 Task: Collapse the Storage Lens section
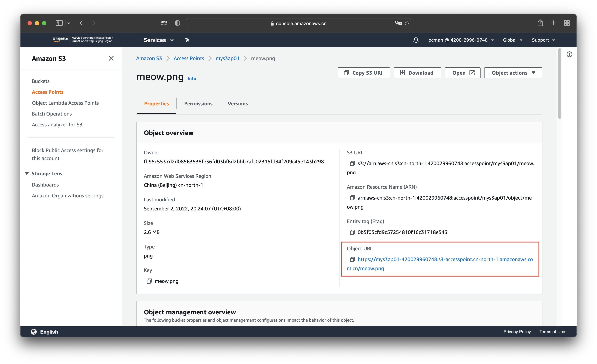pyautogui.click(x=27, y=173)
